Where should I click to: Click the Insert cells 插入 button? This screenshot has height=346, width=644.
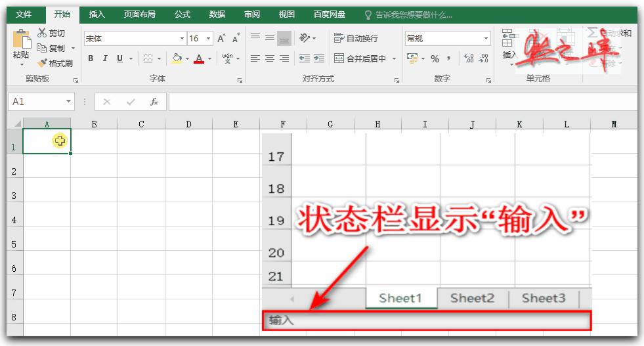pyautogui.click(x=509, y=46)
